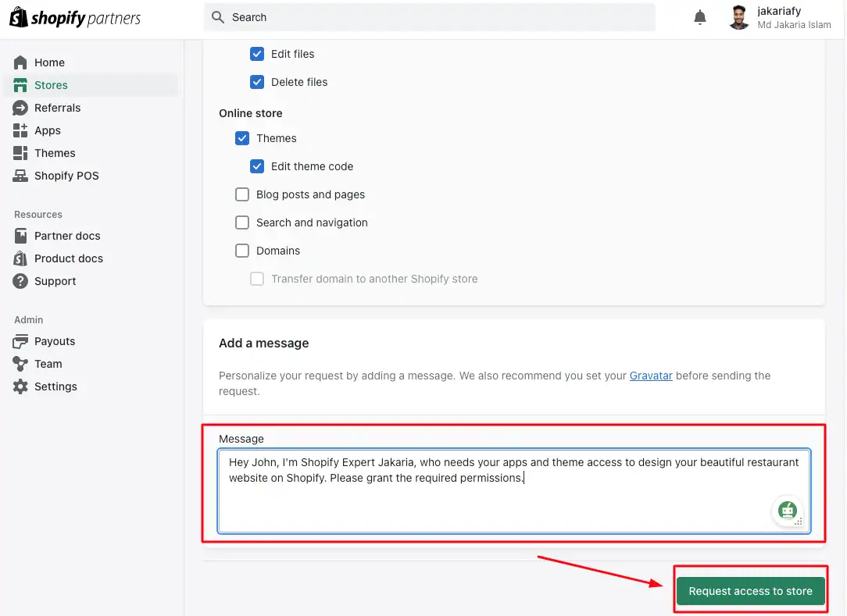Open Shopify POS sidebar item
This screenshot has width=847, height=616.
point(91,176)
